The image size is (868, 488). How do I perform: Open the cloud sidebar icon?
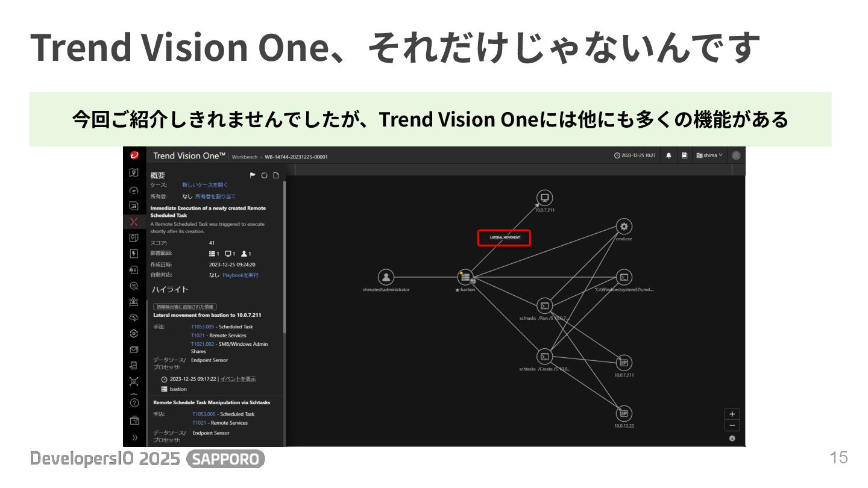click(134, 318)
